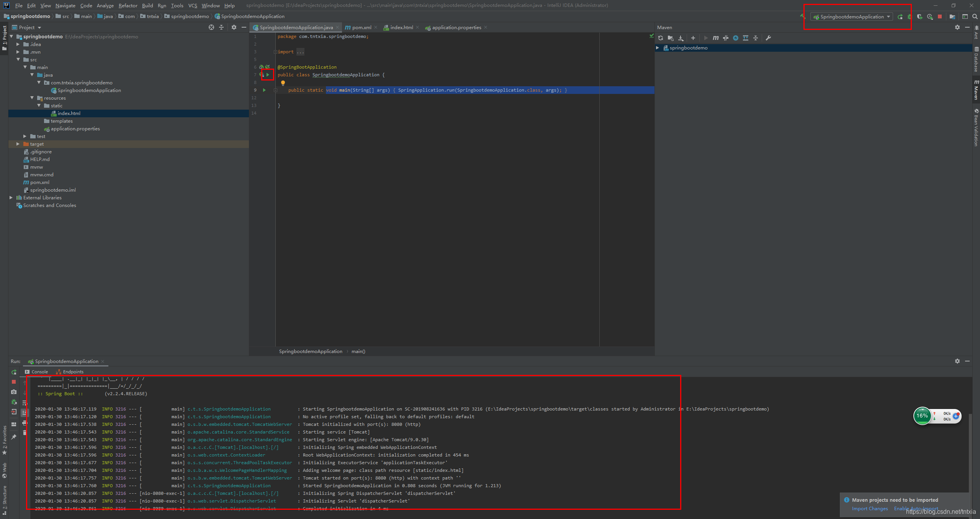Click the Execute Maven Goal 'm' icon
Image resolution: width=980 pixels, height=519 pixels.
coord(715,38)
